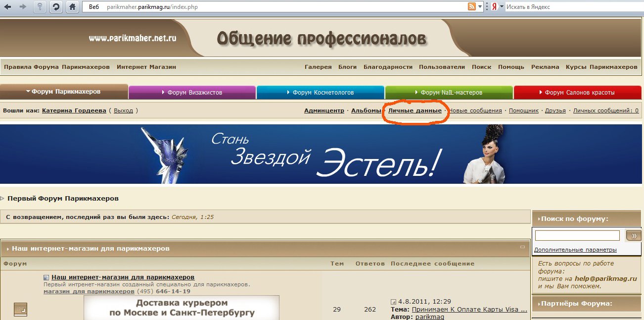Open the Наш интернет-магазин для парикмахеров forum link
This screenshot has width=644, height=320.
tap(123, 277)
